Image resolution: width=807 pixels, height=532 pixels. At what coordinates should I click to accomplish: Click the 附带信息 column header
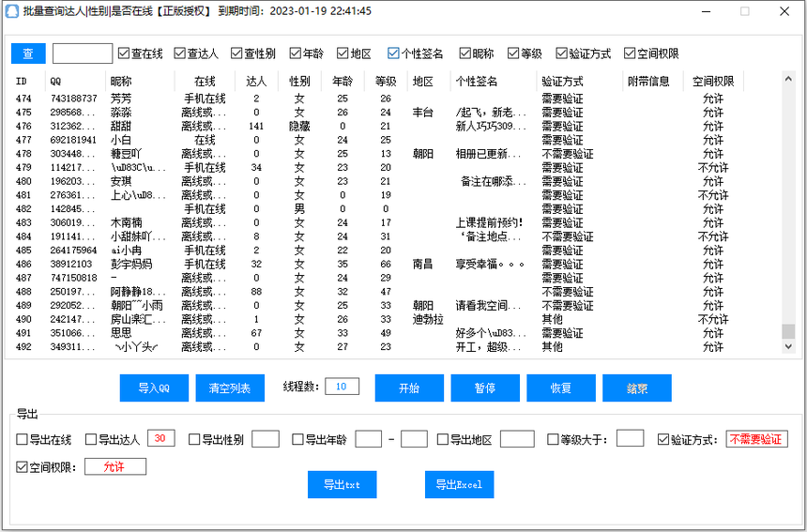tap(653, 82)
